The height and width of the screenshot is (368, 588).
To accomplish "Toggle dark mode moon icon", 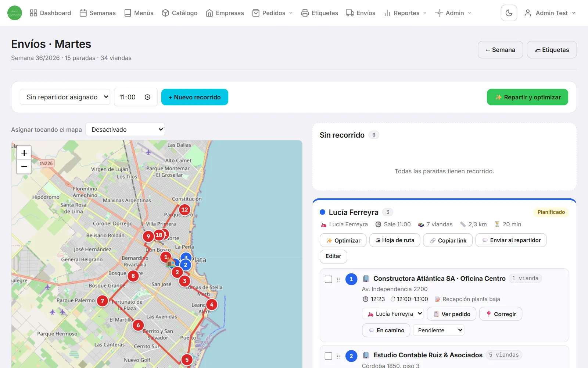I will (x=509, y=13).
